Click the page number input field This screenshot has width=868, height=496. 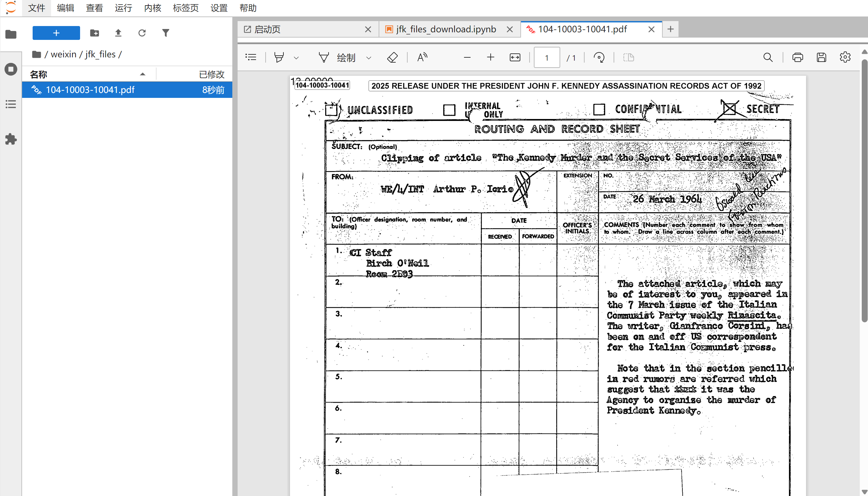tap(547, 58)
